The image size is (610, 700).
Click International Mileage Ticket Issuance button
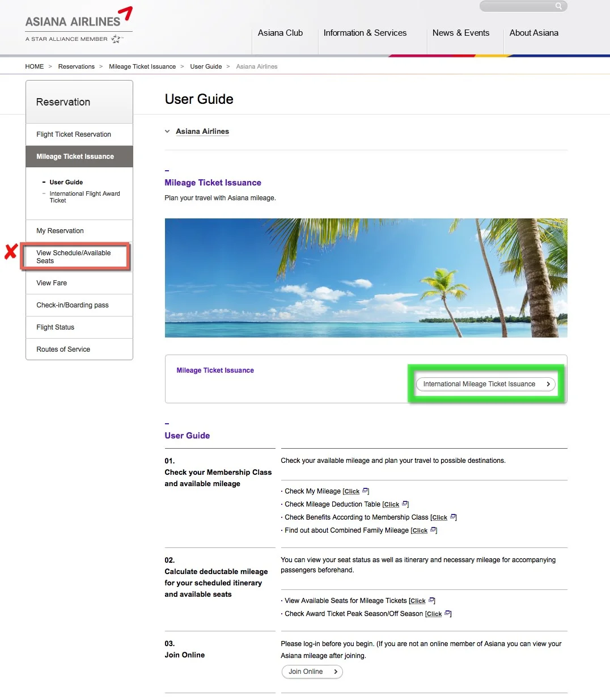(x=486, y=384)
